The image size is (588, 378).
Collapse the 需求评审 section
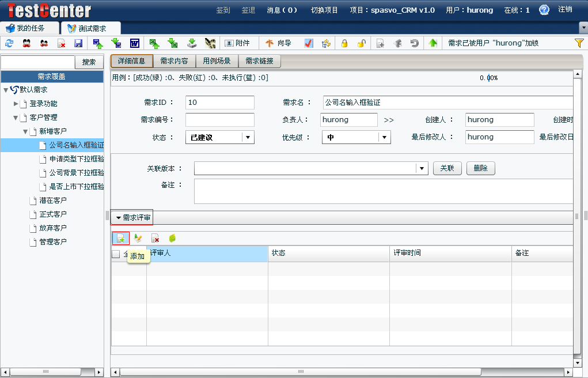119,218
